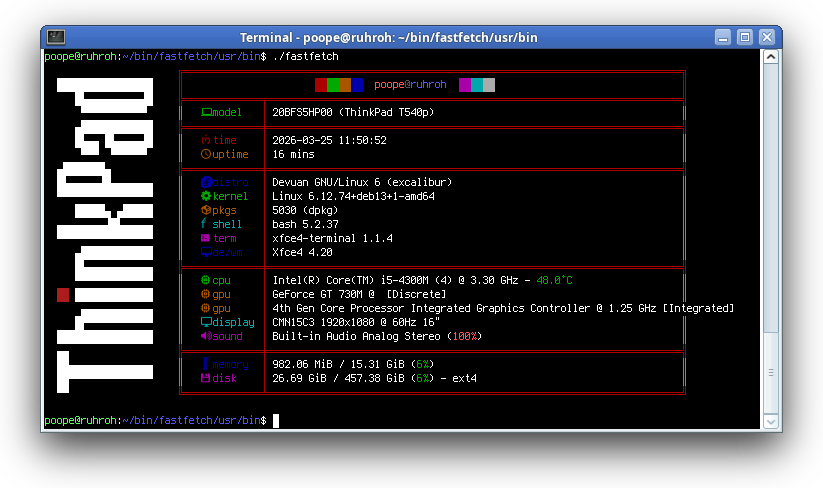Viewport: 823px width, 488px height.
Task: Click the red color block
Action: click(x=321, y=85)
